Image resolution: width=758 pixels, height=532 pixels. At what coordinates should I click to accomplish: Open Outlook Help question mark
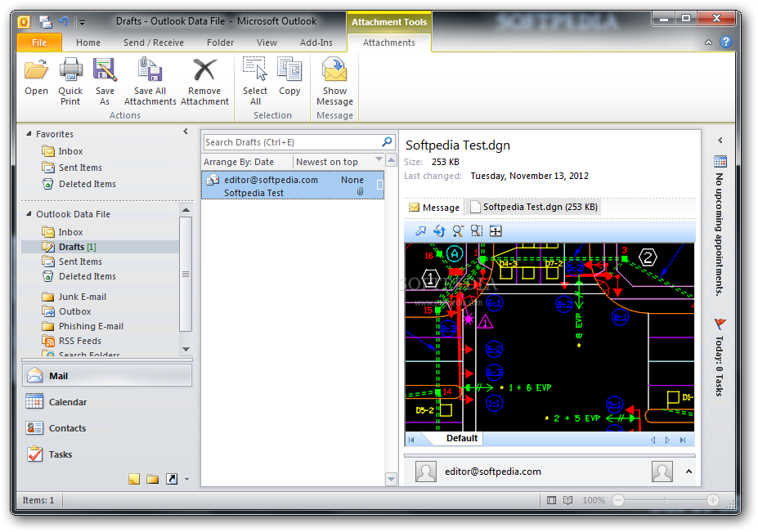pos(725,42)
